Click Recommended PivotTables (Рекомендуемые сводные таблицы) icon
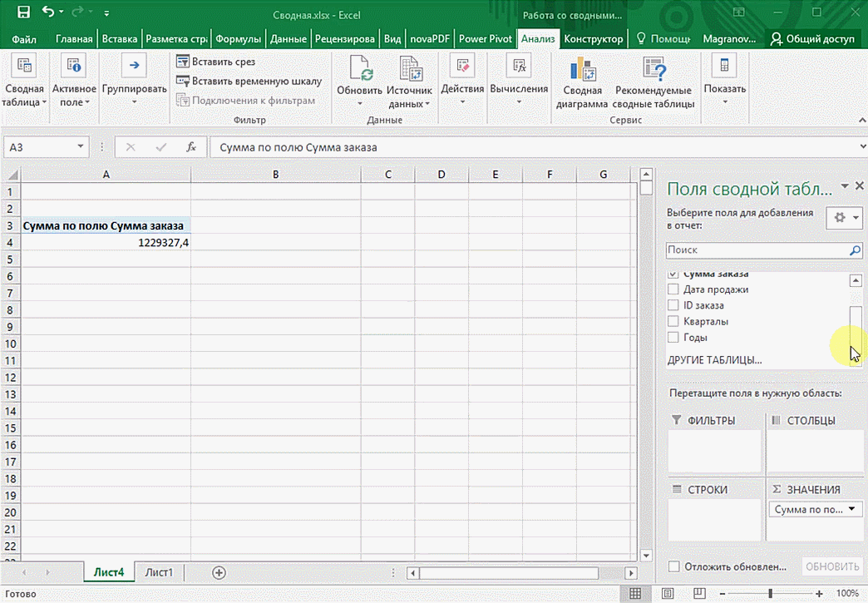Screen dimensions: 868x603 pyautogui.click(x=653, y=70)
